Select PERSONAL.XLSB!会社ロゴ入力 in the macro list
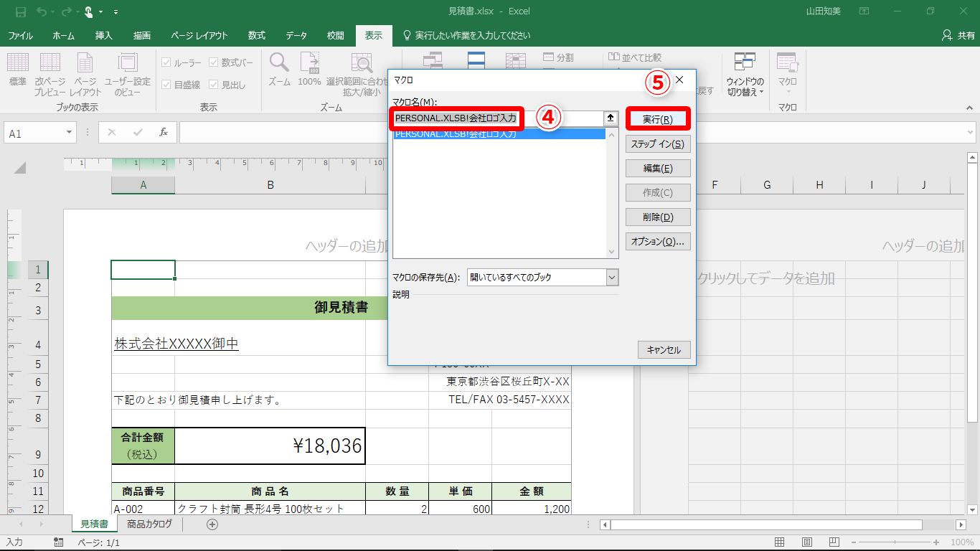The image size is (980, 551). point(499,133)
